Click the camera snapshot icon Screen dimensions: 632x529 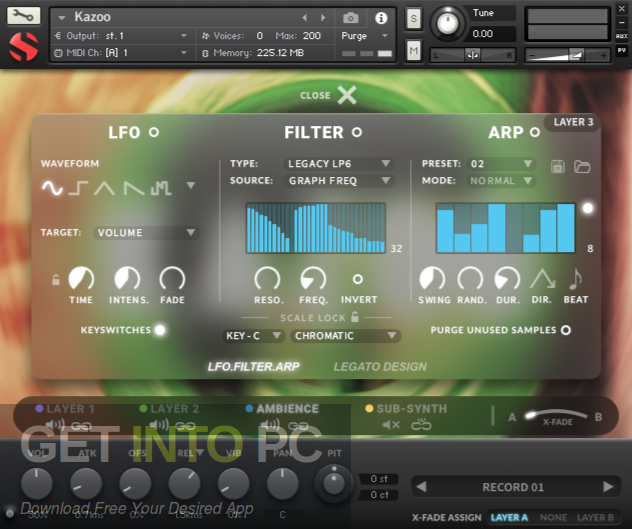pos(350,18)
